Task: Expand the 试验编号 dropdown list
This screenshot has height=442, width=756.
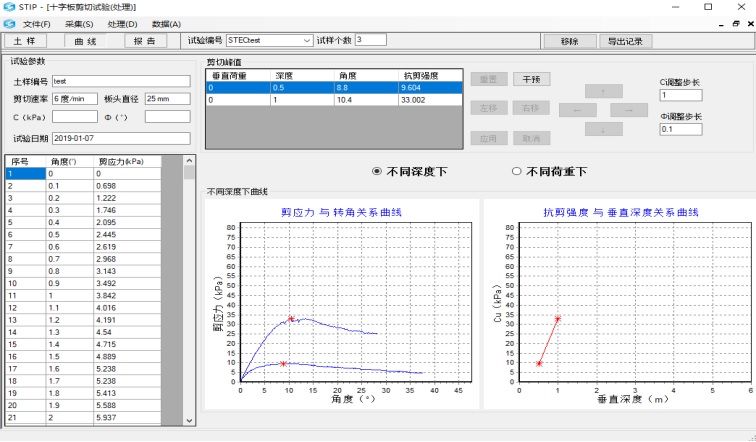Action: (307, 41)
